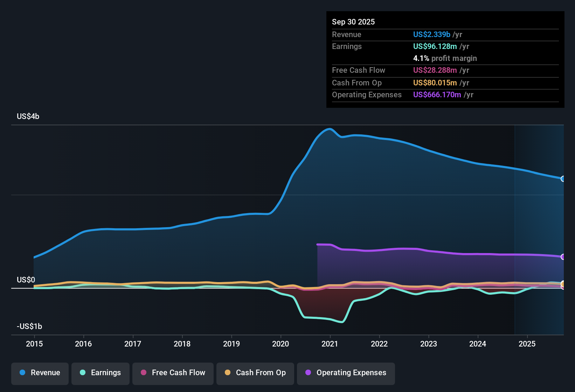The image size is (575, 392).
Task: Click the Earnings endpoint marker on chart right
Action: coord(563,282)
